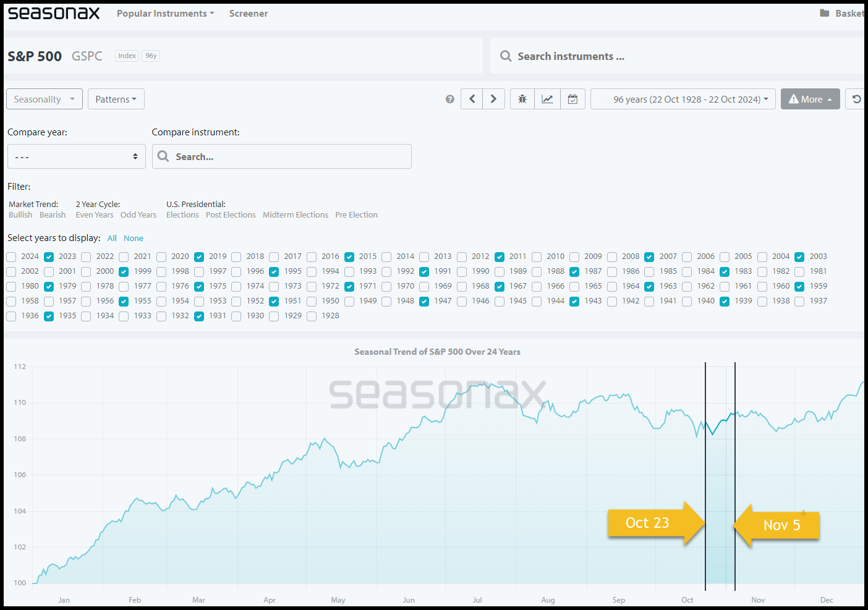This screenshot has height=610, width=868.
Task: Click the reset undo arrow icon
Action: [x=856, y=99]
